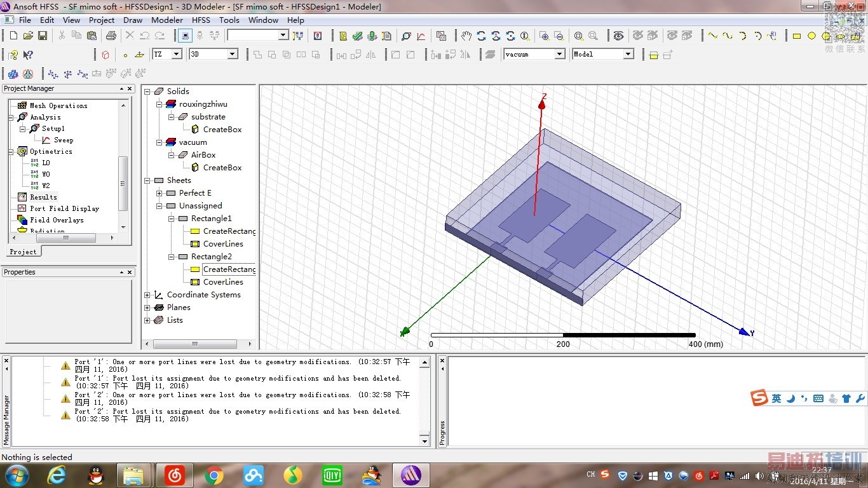Screen dimensions: 868x488
Task: Open the YZ drawing plane dropdown
Action: coord(177,55)
